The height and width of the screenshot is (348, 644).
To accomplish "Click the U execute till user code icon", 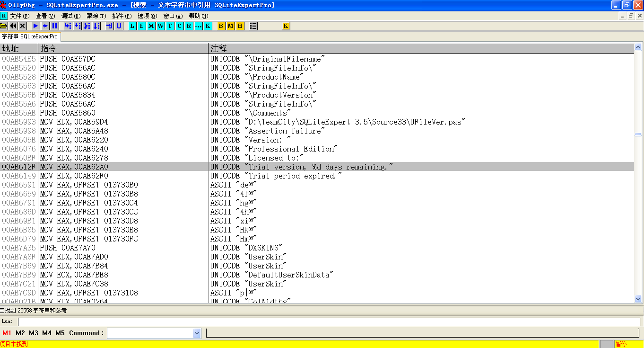I will pyautogui.click(x=119, y=26).
